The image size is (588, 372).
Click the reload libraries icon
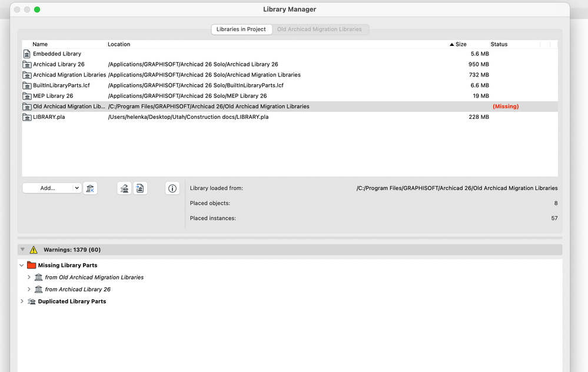point(124,188)
